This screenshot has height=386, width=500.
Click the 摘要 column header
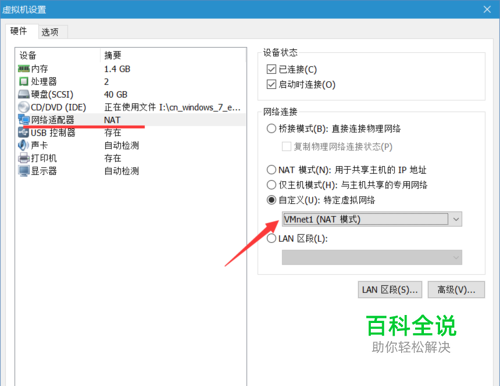tap(173, 55)
